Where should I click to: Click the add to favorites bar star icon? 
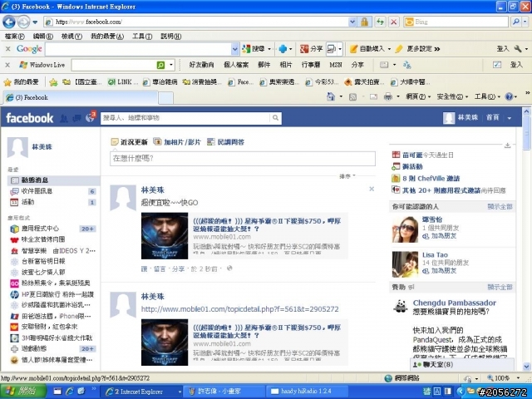coord(53,82)
